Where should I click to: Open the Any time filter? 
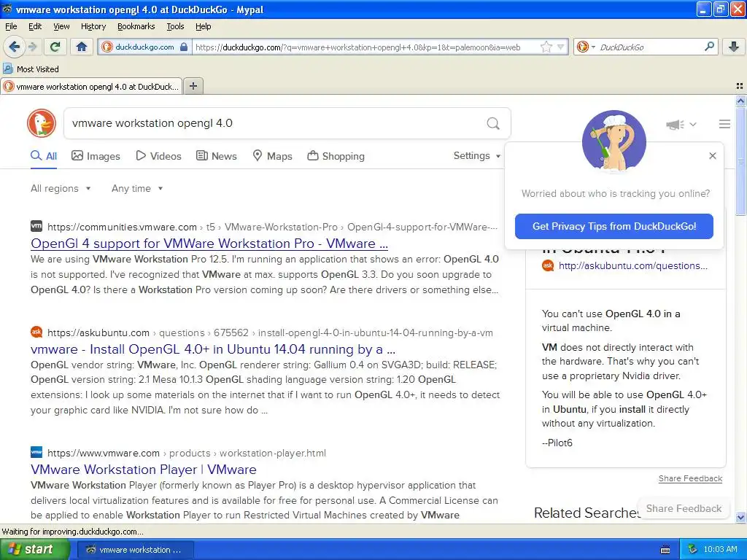coord(137,188)
